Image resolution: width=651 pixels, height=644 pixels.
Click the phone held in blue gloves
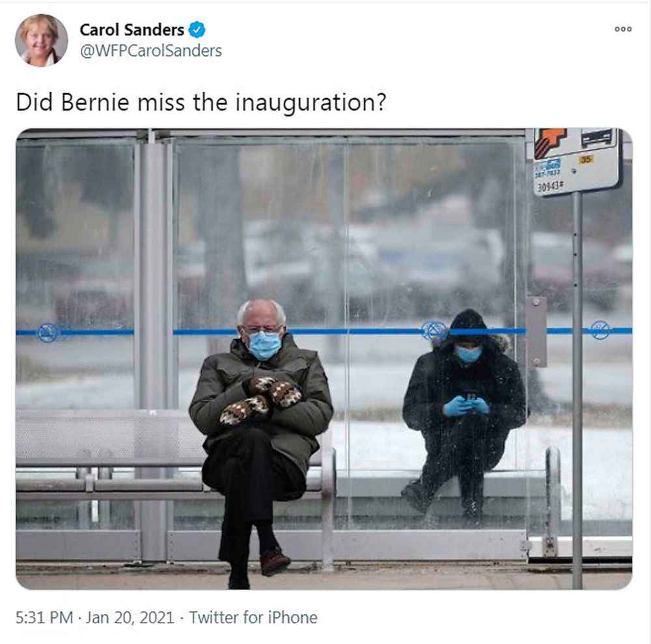pyautogui.click(x=471, y=399)
